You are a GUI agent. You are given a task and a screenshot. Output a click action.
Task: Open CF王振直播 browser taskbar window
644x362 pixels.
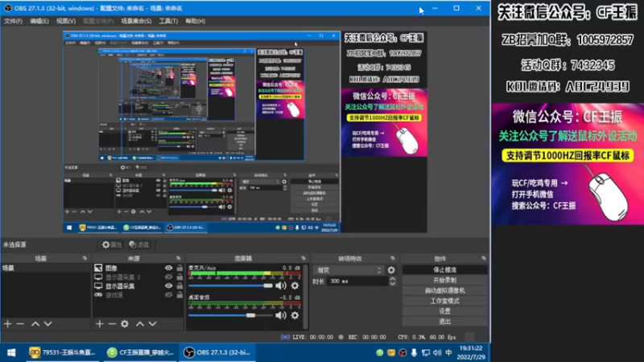pyautogui.click(x=139, y=352)
